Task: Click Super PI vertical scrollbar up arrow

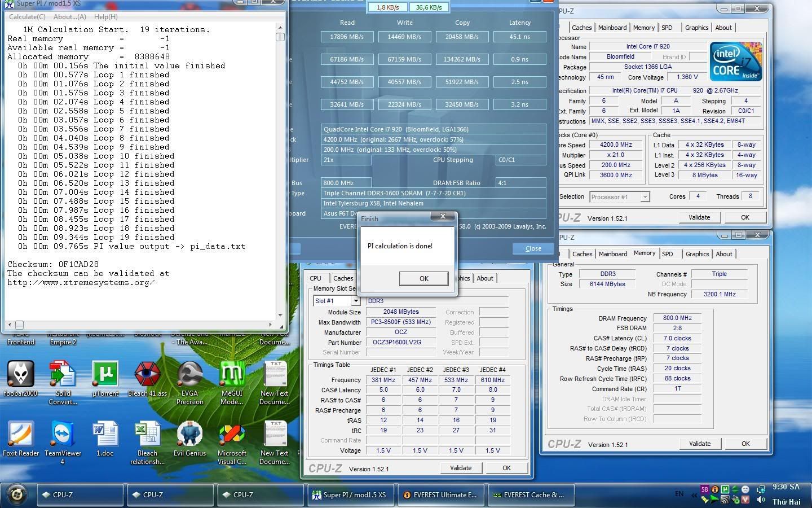Action: (280, 27)
